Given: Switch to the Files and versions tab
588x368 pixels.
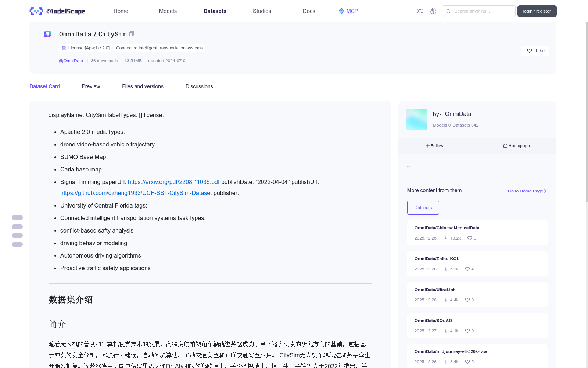Looking at the screenshot, I should (x=143, y=86).
